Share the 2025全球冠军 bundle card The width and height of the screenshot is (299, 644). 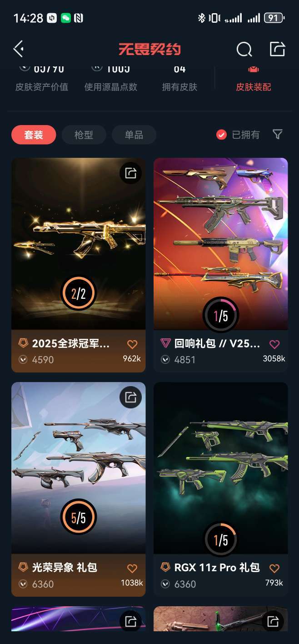coord(131,173)
